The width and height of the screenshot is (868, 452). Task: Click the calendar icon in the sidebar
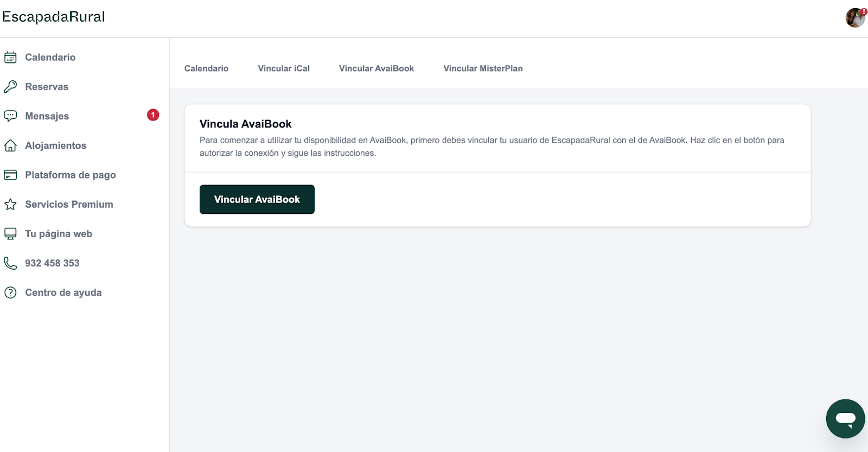[x=10, y=58]
